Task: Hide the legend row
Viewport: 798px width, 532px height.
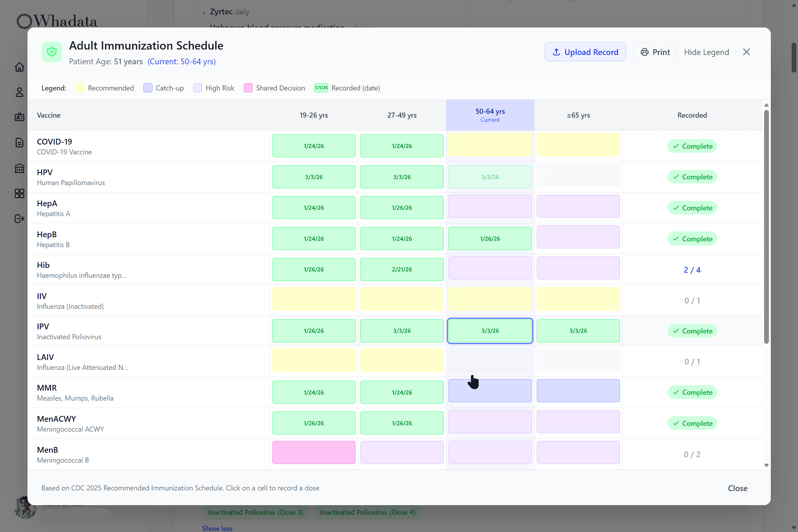Action: point(706,52)
